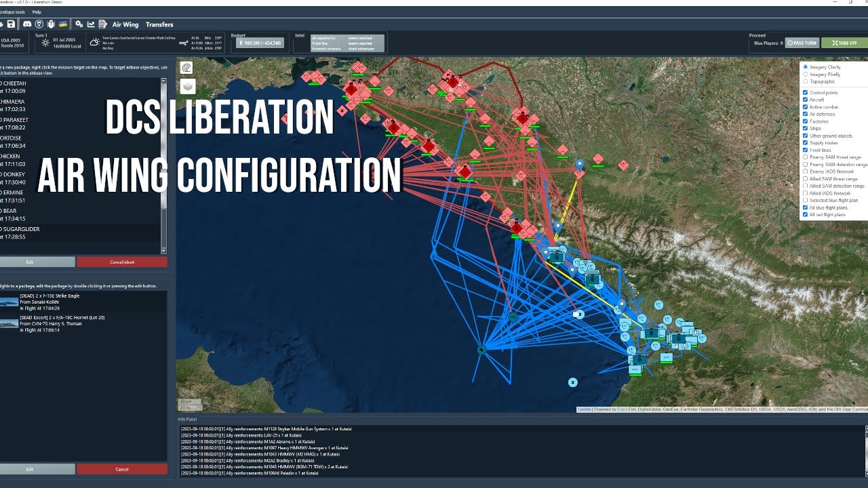The height and width of the screenshot is (488, 868).
Task: Select Imagery Clarity basemap
Action: click(x=805, y=67)
